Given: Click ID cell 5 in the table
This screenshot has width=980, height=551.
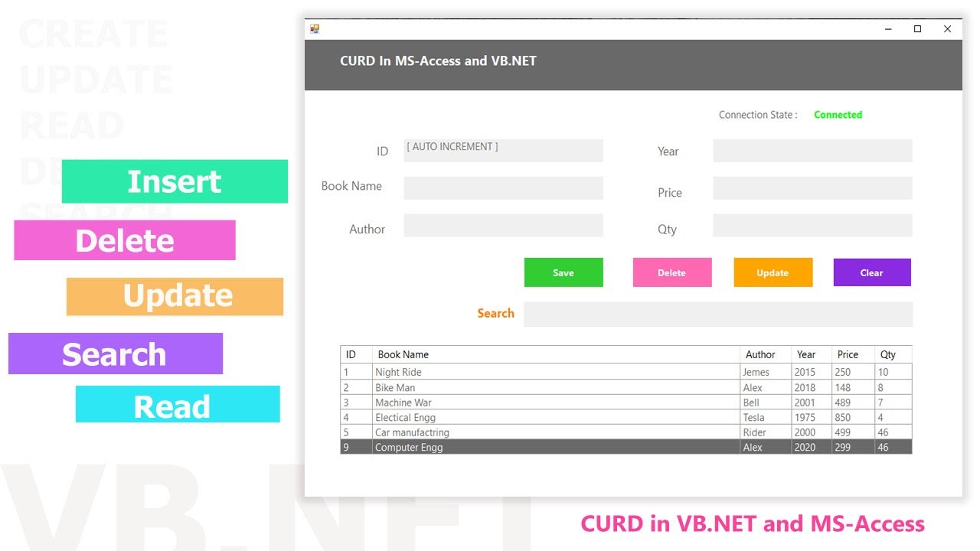Looking at the screenshot, I should click(x=357, y=432).
